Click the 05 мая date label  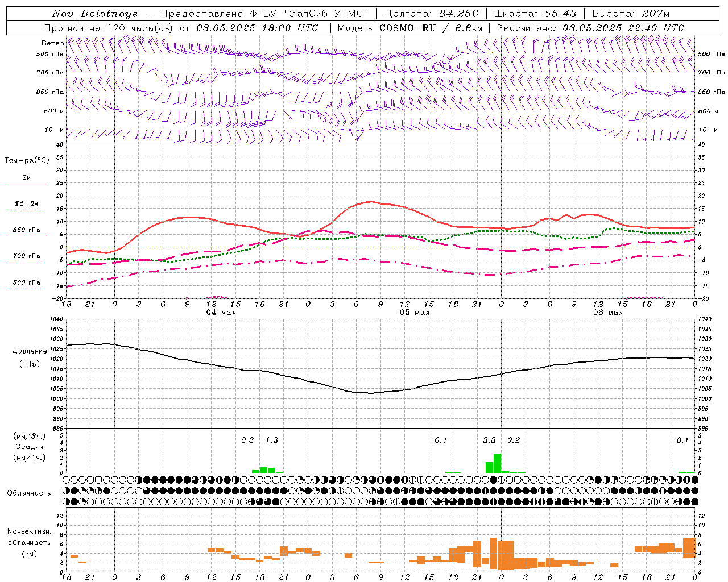pyautogui.click(x=414, y=313)
